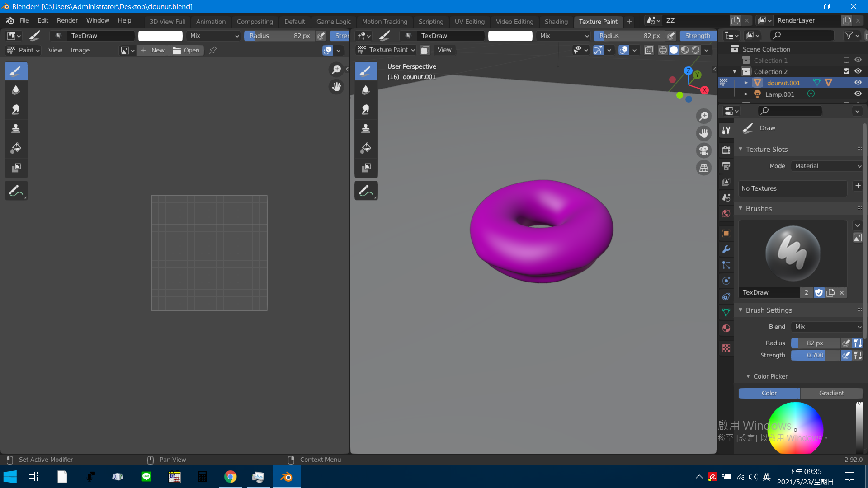Select the Annotate tool in the image editor
Viewport: 868px width, 488px height.
(x=16, y=191)
